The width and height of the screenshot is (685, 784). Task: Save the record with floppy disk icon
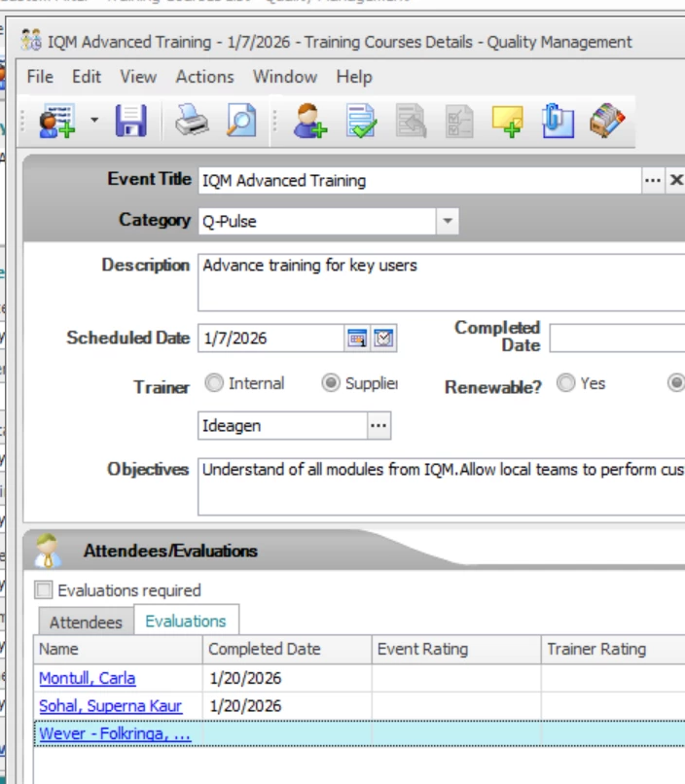click(x=131, y=121)
